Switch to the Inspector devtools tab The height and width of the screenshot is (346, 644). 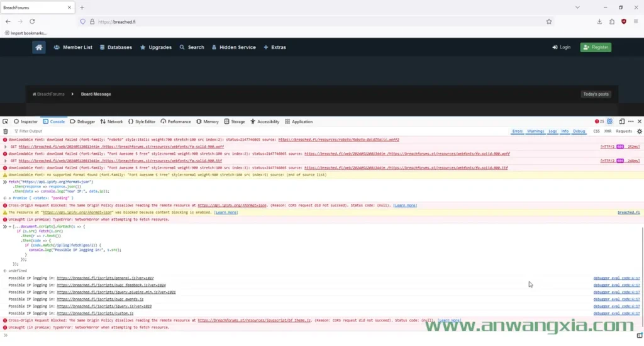pyautogui.click(x=25, y=121)
